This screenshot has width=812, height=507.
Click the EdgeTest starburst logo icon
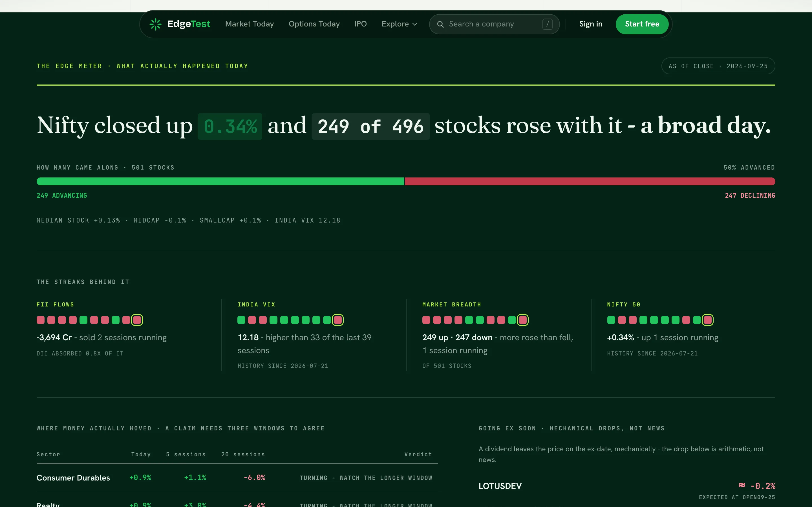tap(155, 24)
